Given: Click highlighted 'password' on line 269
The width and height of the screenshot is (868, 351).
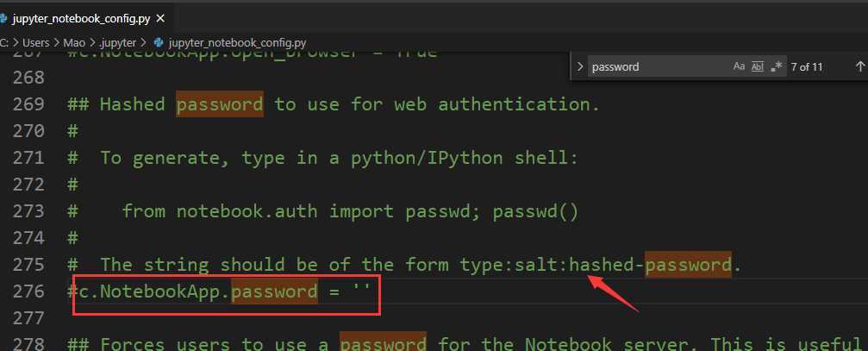Looking at the screenshot, I should coord(220,104).
